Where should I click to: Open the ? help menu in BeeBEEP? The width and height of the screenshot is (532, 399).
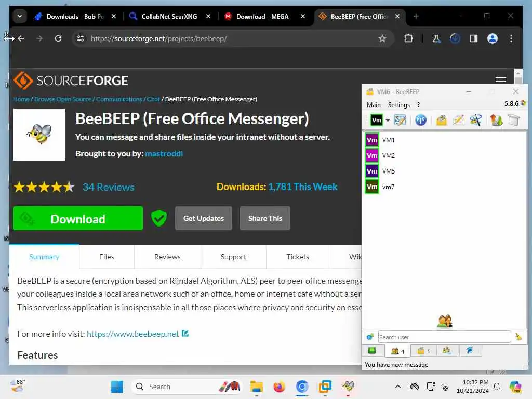[x=418, y=105]
